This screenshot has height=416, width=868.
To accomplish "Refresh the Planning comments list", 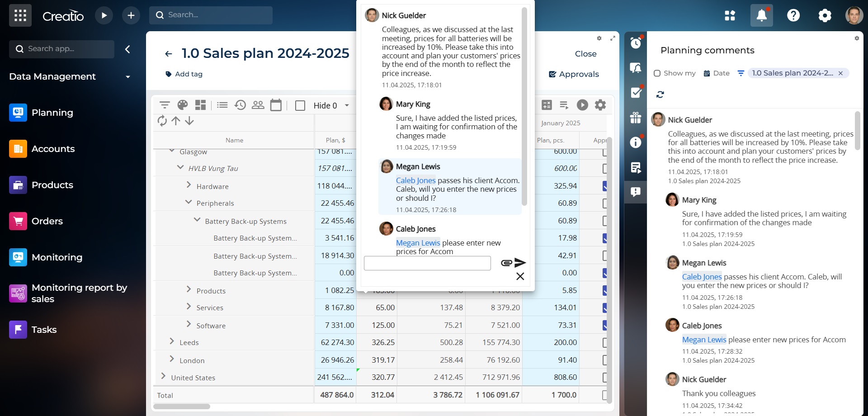I will tap(660, 95).
